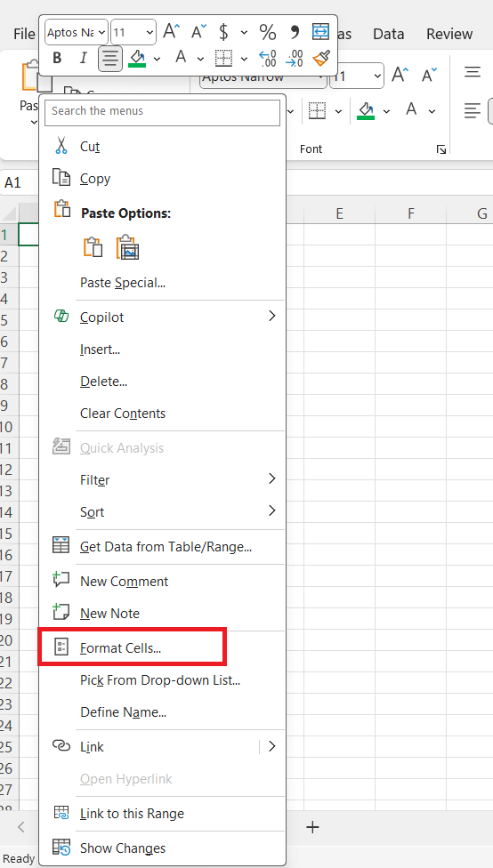Click ribbon align left icon
This screenshot has height=868, width=493.
[472, 110]
